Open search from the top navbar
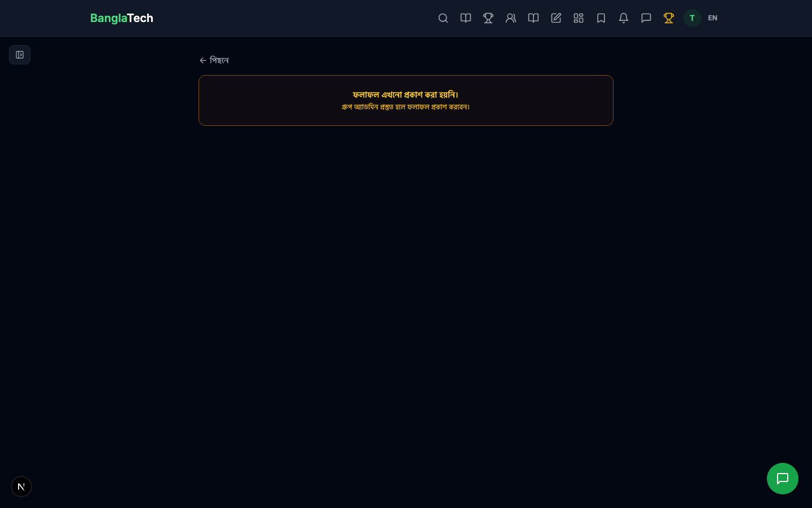Screen dimensions: 812x508 (x=443, y=18)
